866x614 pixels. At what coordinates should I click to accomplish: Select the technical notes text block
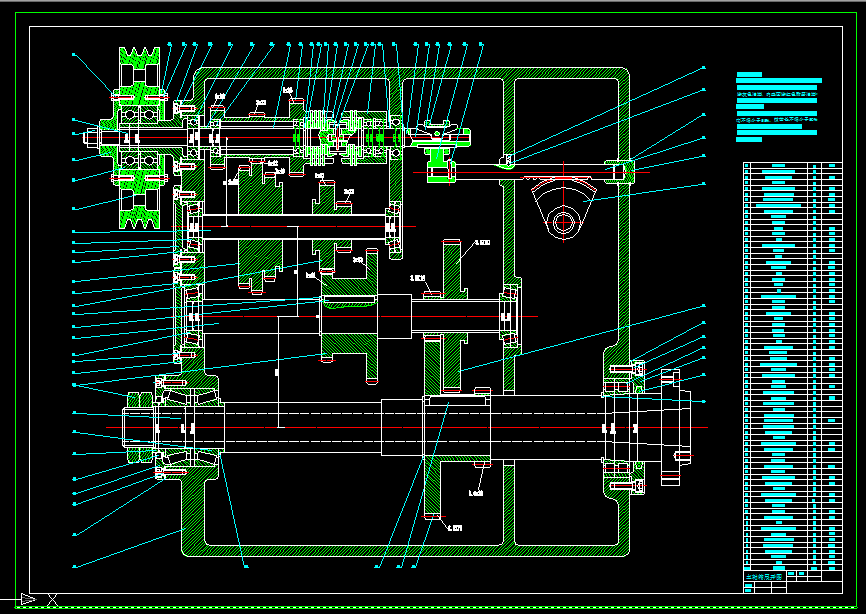(778, 107)
